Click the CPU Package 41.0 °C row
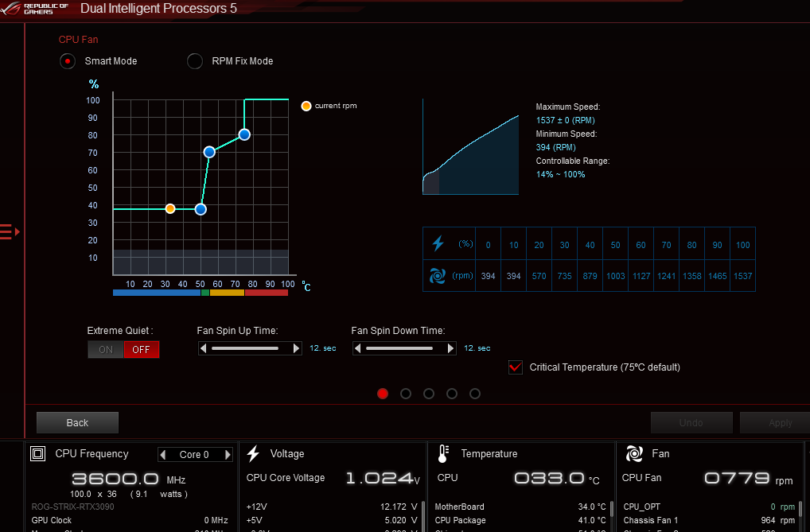 click(x=520, y=520)
